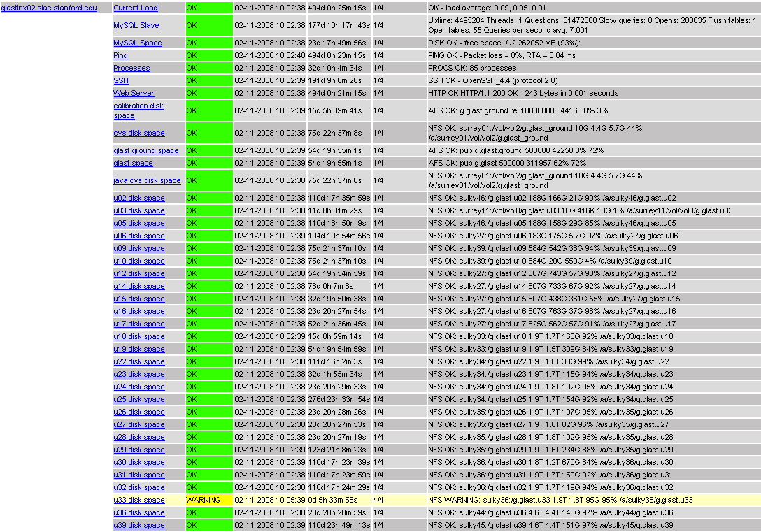This screenshot has height=532, width=761.
Task: Click the yellow WARNING status cell
Action: pyautogui.click(x=209, y=500)
